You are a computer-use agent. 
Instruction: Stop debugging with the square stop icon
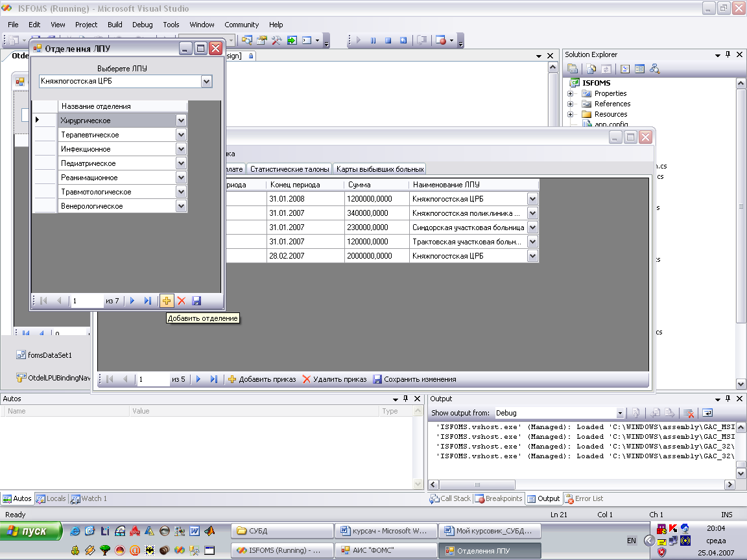pos(388,40)
